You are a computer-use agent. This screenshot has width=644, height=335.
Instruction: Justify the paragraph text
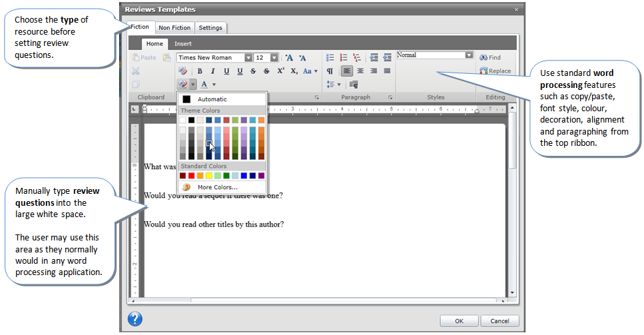coord(387,71)
